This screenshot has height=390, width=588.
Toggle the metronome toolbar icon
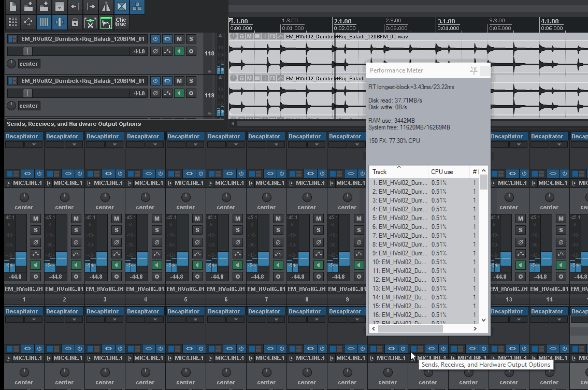coord(106,6)
